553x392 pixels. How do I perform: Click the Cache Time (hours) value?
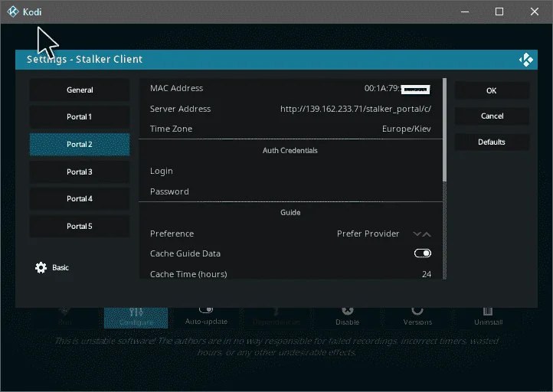pos(427,274)
